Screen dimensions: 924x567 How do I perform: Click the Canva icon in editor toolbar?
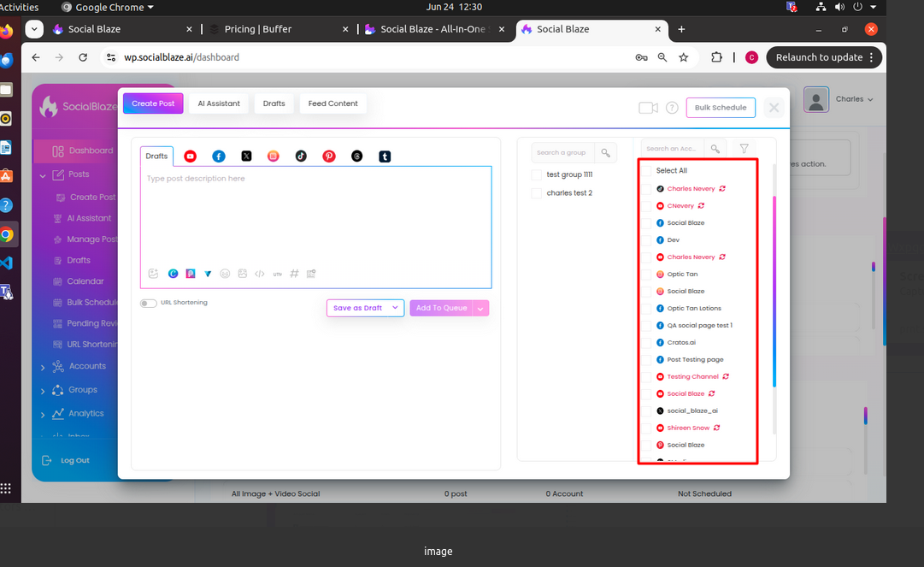tap(174, 274)
